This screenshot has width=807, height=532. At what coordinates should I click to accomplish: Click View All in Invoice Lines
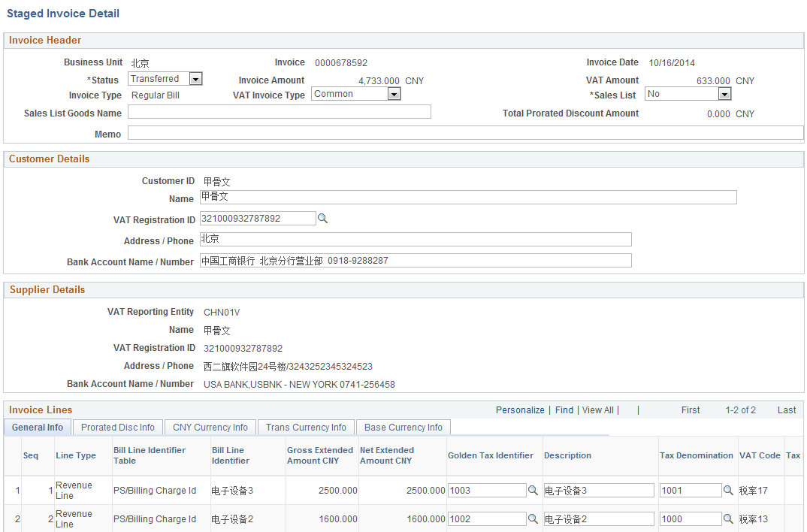point(597,410)
